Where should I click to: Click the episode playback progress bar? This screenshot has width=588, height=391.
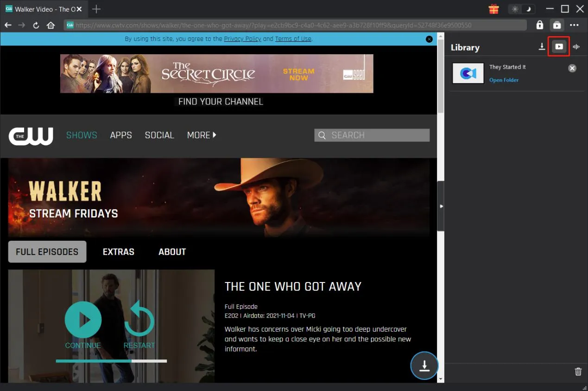[111, 360]
